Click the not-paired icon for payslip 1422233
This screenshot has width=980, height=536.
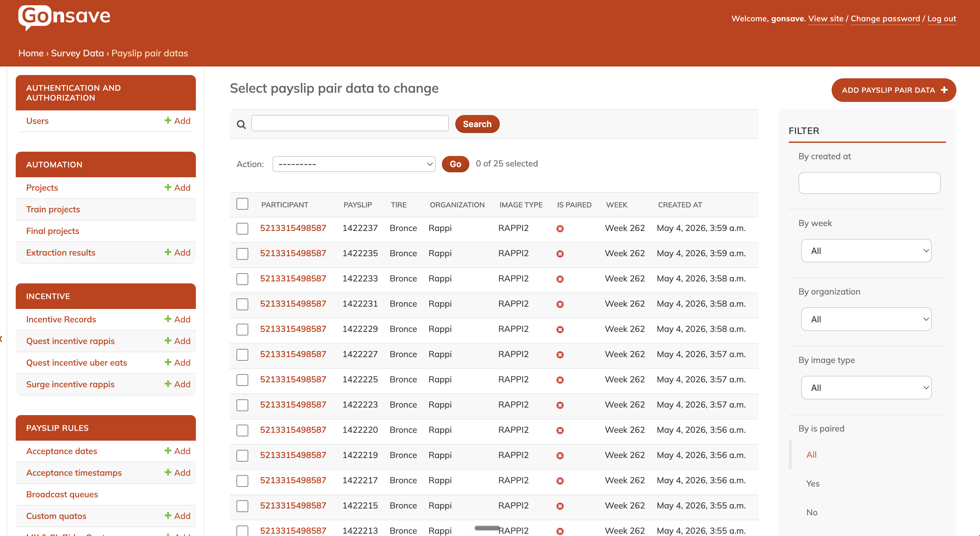[x=560, y=279]
